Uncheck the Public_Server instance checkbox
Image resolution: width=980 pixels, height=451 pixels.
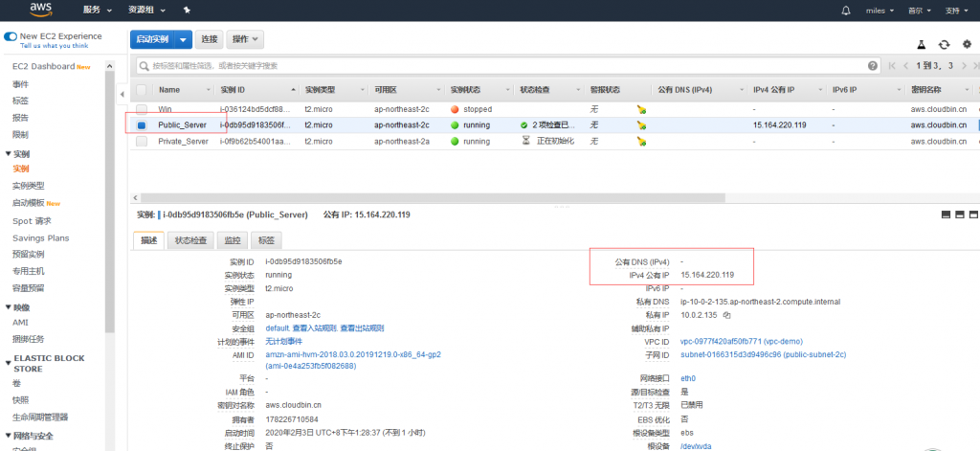point(142,125)
